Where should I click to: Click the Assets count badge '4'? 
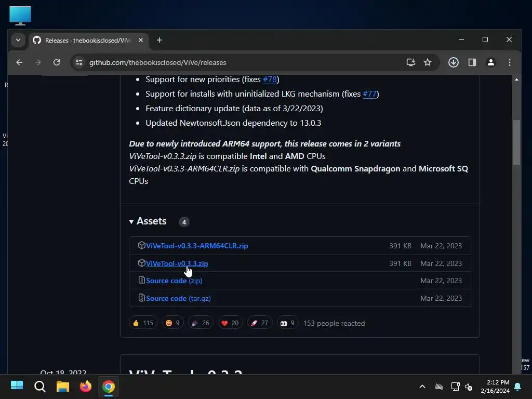click(184, 222)
